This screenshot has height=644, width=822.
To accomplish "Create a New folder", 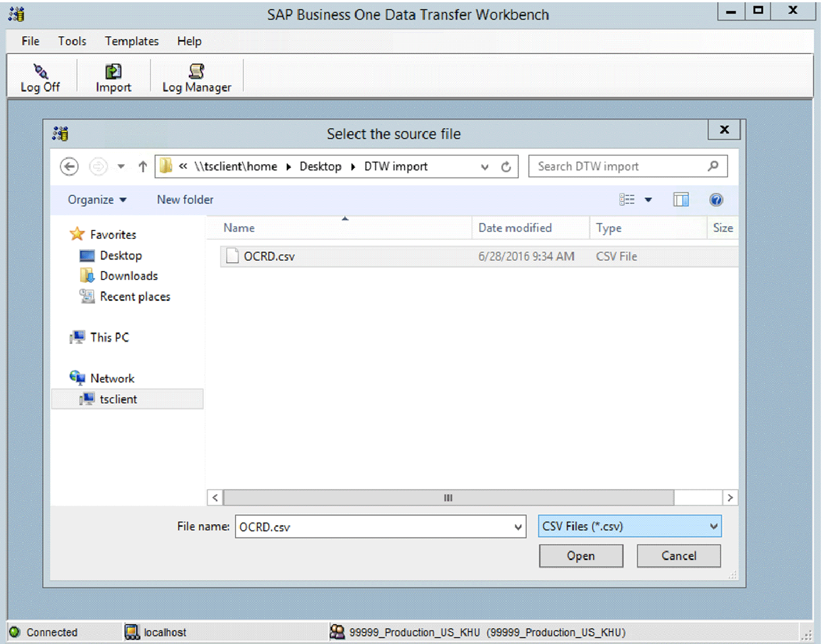I will pyautogui.click(x=185, y=200).
